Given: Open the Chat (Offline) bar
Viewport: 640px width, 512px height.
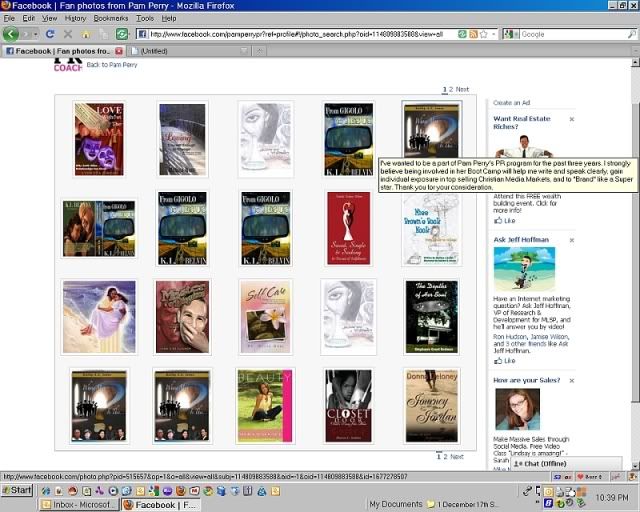Looking at the screenshot, I should pyautogui.click(x=566, y=464).
